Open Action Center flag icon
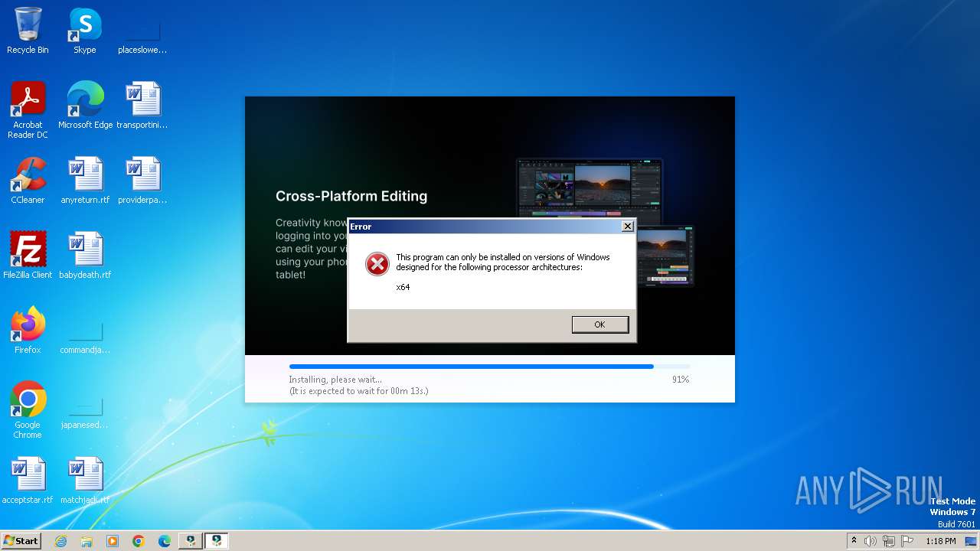The height and width of the screenshot is (551, 980). [x=907, y=541]
